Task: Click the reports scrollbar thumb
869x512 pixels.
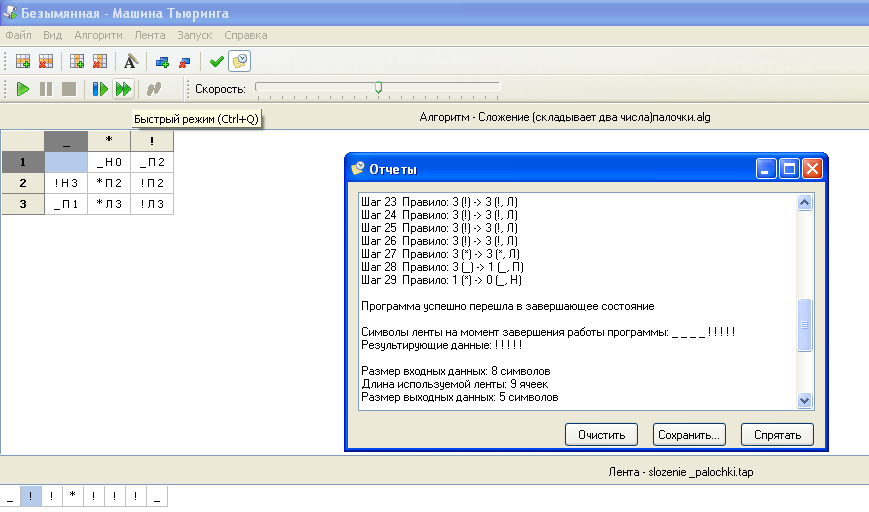Action: click(x=805, y=325)
